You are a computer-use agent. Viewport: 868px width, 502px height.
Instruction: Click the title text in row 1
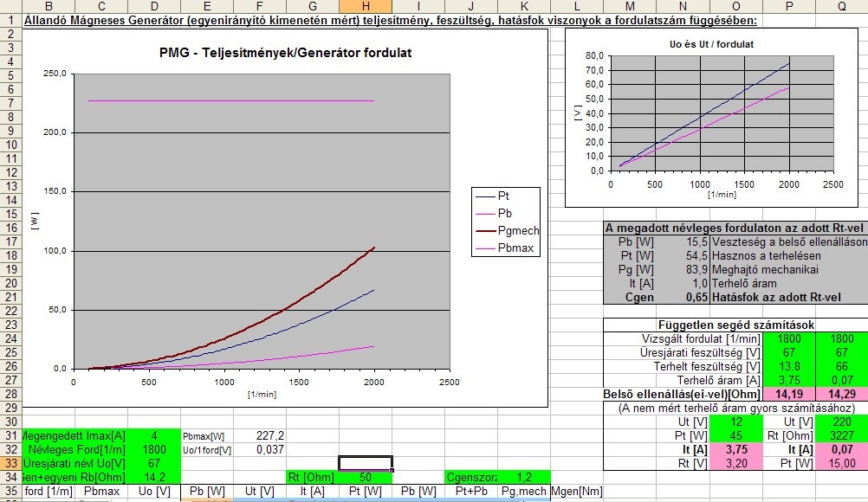pyautogui.click(x=391, y=21)
